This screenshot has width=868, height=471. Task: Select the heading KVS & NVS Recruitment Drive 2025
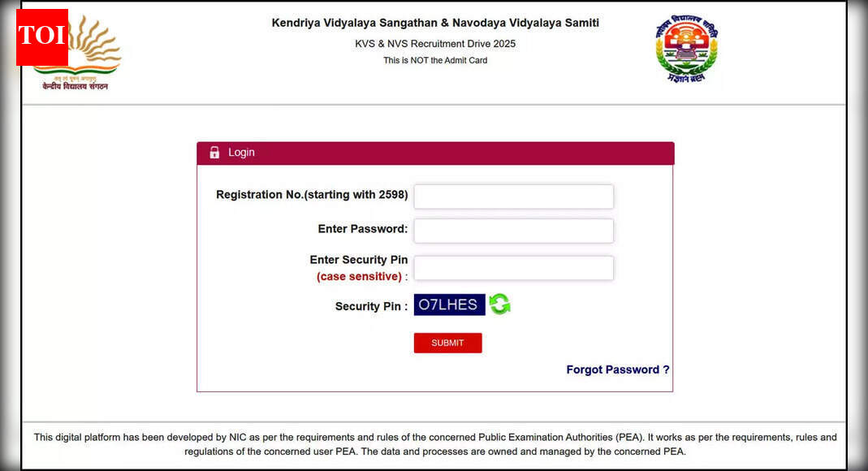click(x=435, y=44)
